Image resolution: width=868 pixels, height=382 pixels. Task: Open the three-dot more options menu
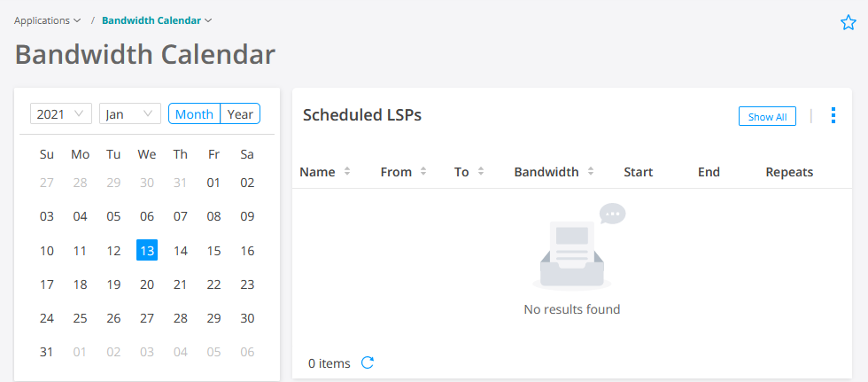[833, 116]
